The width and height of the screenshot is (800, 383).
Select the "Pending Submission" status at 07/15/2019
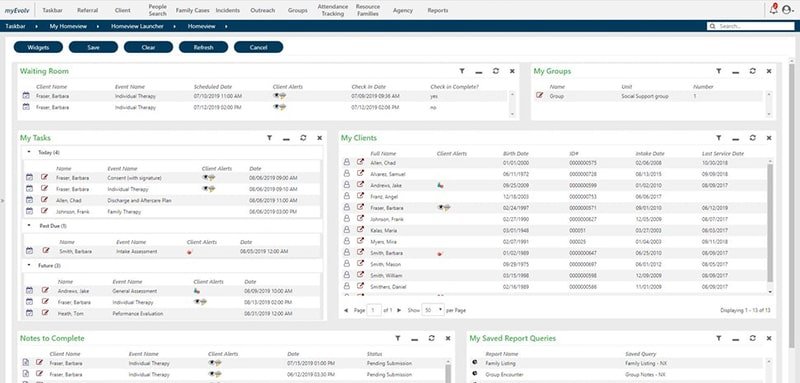pyautogui.click(x=389, y=363)
